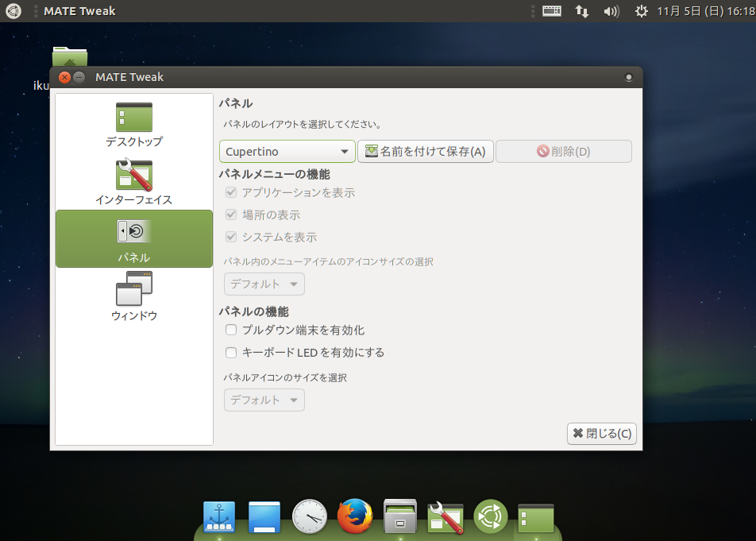Open the パネルアイコンのサイズ デフォルト dropdown
This screenshot has height=541, width=756.
(264, 400)
